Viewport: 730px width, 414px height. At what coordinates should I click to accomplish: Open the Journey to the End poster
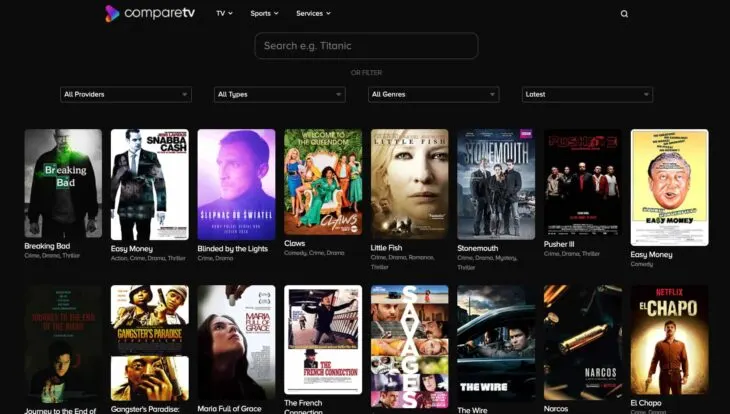pyautogui.click(x=63, y=344)
